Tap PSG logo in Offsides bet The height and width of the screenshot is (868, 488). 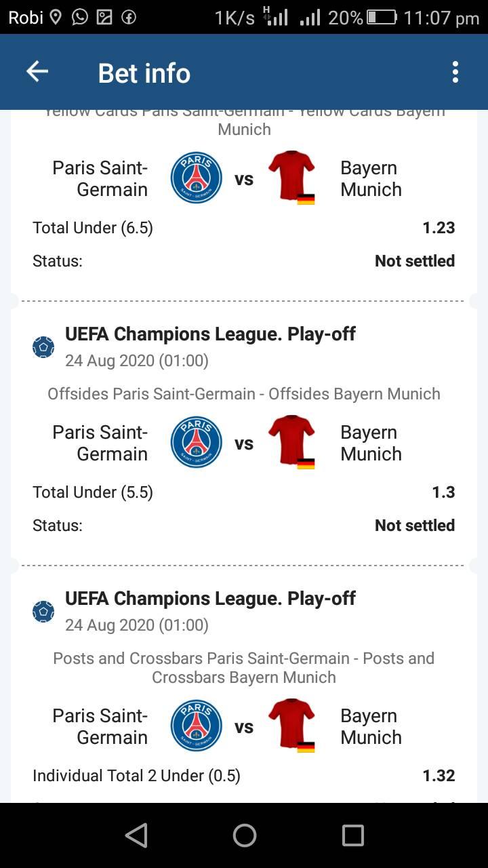(x=197, y=442)
